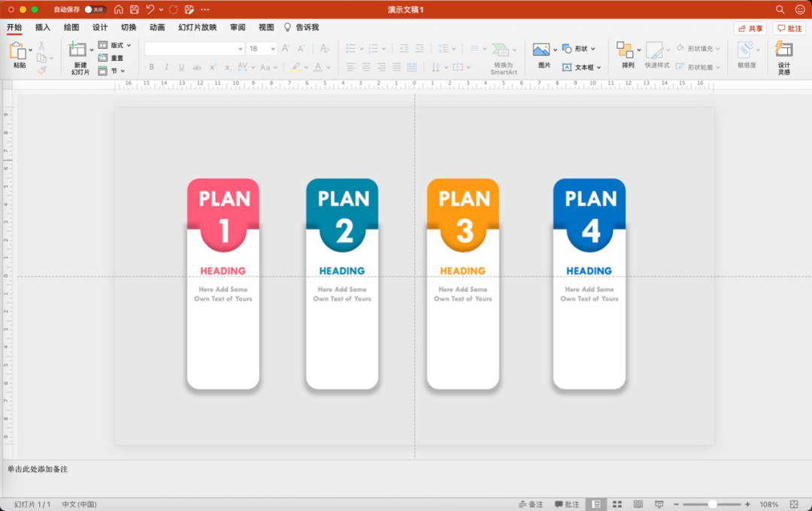Open the Design Ideas (设计灵感) icon
The height and width of the screenshot is (511, 812).
pyautogui.click(x=784, y=50)
